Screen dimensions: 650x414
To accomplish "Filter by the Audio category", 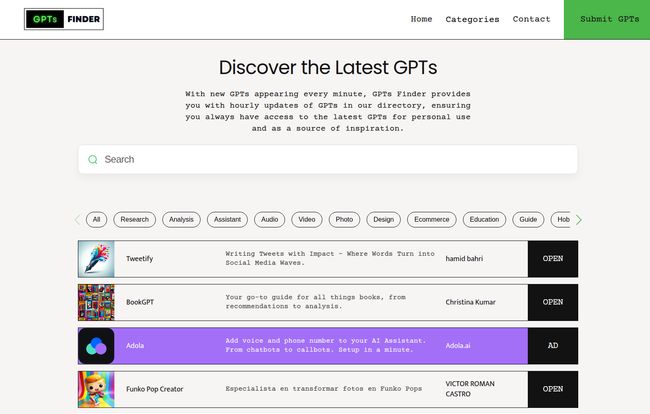I will [x=269, y=220].
